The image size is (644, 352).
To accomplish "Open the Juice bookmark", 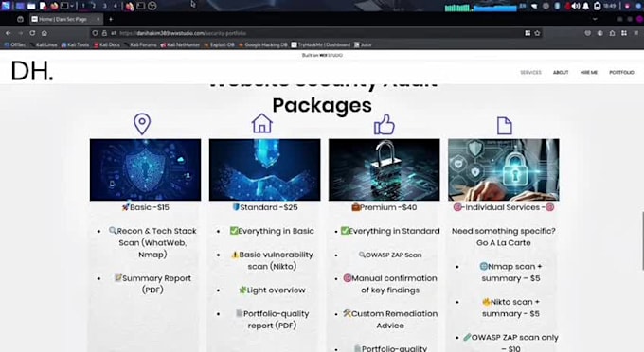I will [363, 44].
